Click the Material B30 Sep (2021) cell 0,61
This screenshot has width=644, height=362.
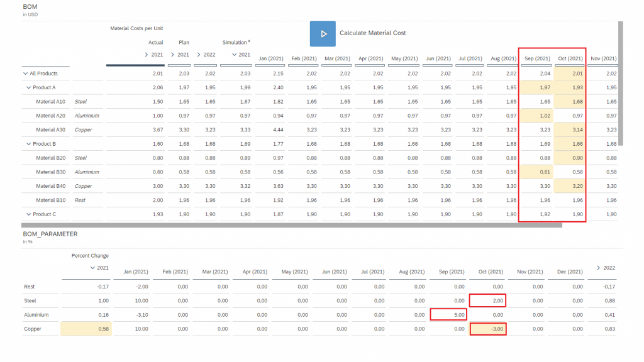tap(536, 172)
